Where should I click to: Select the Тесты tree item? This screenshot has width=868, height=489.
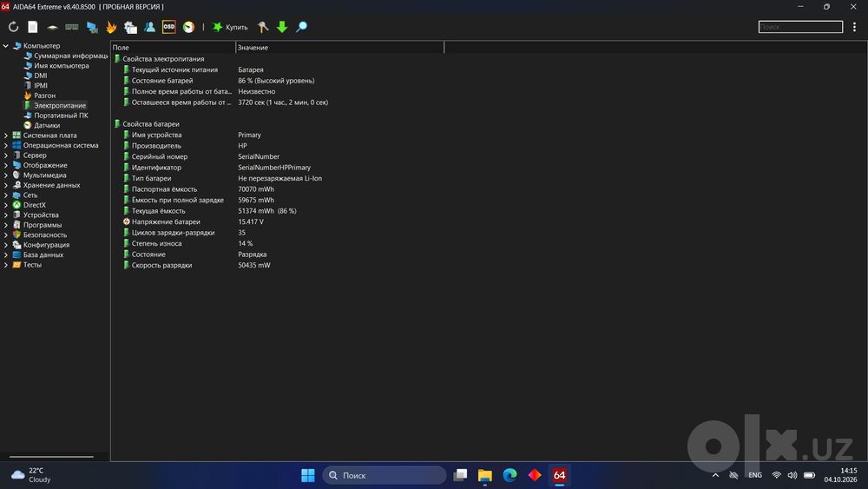32,265
